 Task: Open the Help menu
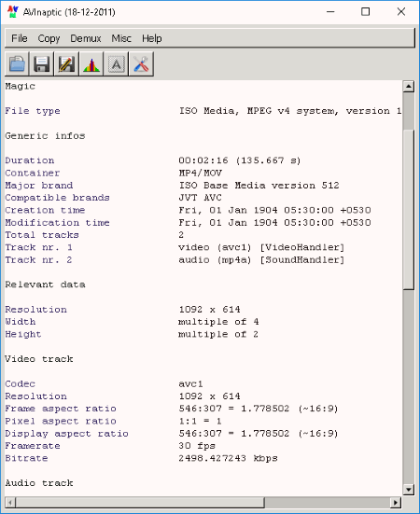tap(152, 38)
